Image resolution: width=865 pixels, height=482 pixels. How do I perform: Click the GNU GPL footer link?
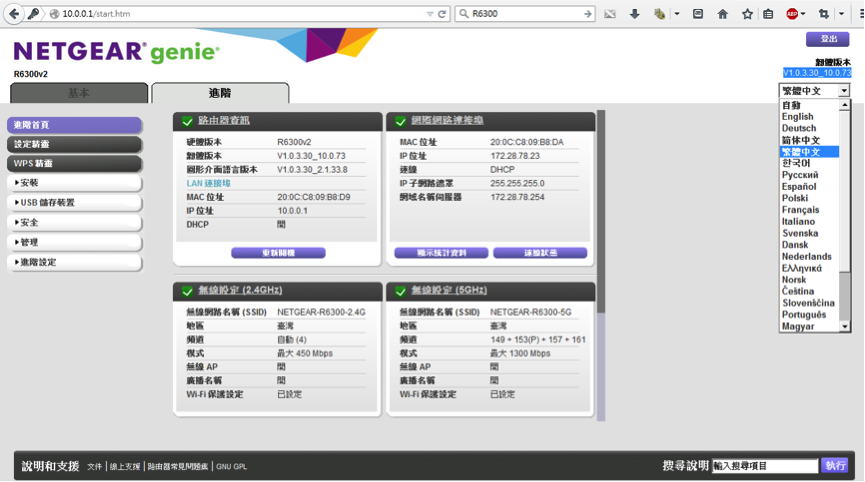(232, 467)
